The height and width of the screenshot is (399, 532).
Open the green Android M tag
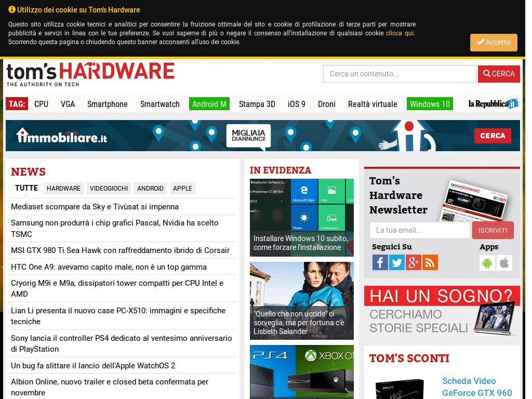pyautogui.click(x=209, y=104)
